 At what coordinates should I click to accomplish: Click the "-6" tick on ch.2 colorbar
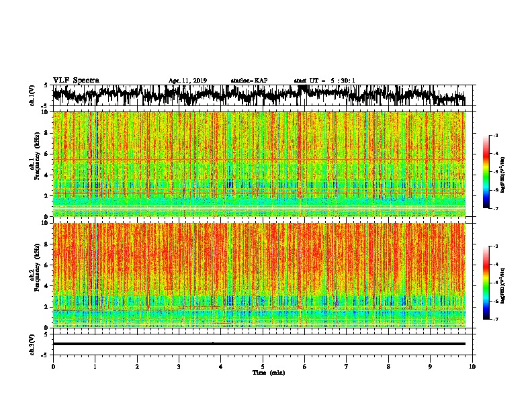click(495, 301)
